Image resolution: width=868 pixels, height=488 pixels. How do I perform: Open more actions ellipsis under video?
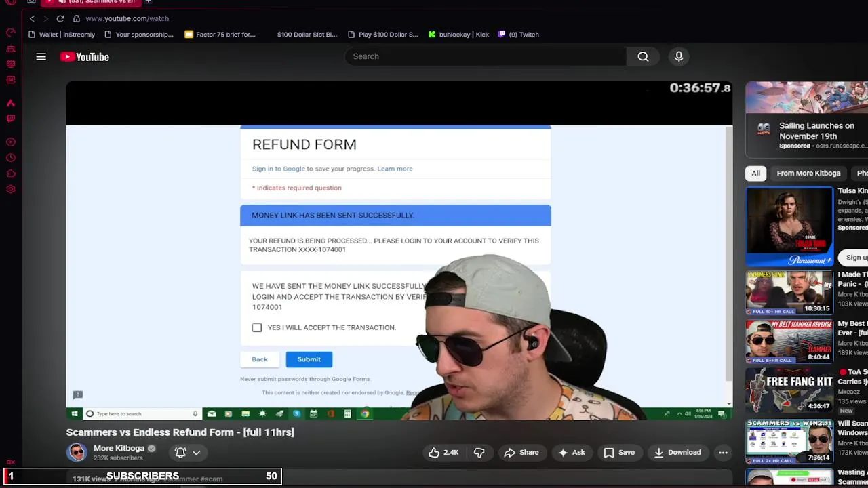723,453
